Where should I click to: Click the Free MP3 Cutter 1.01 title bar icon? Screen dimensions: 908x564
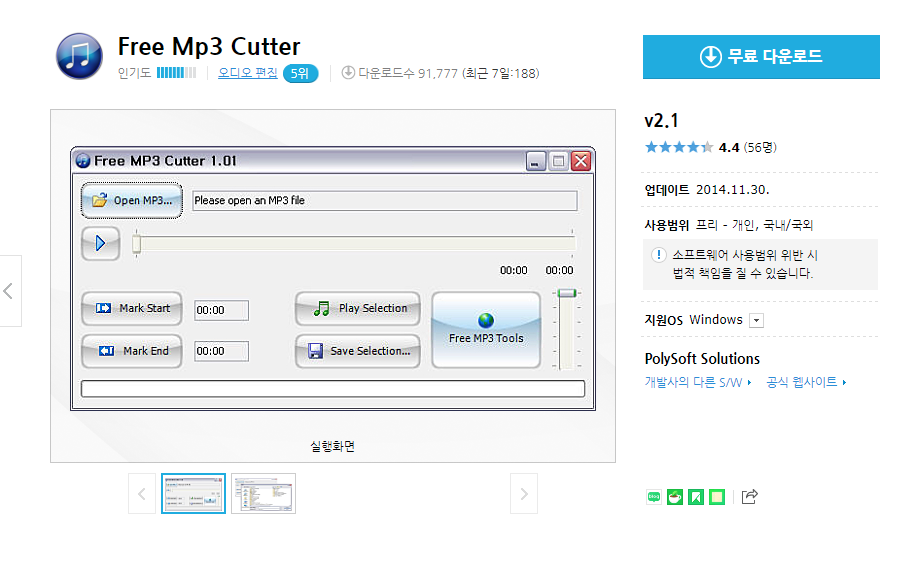[x=83, y=160]
